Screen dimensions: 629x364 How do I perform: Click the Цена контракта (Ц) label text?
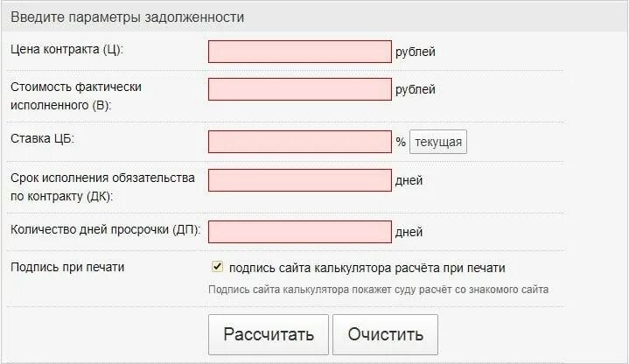67,49
